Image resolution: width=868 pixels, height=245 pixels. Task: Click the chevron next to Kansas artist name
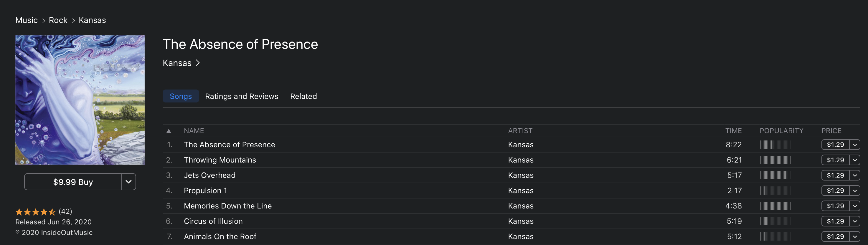(x=198, y=63)
